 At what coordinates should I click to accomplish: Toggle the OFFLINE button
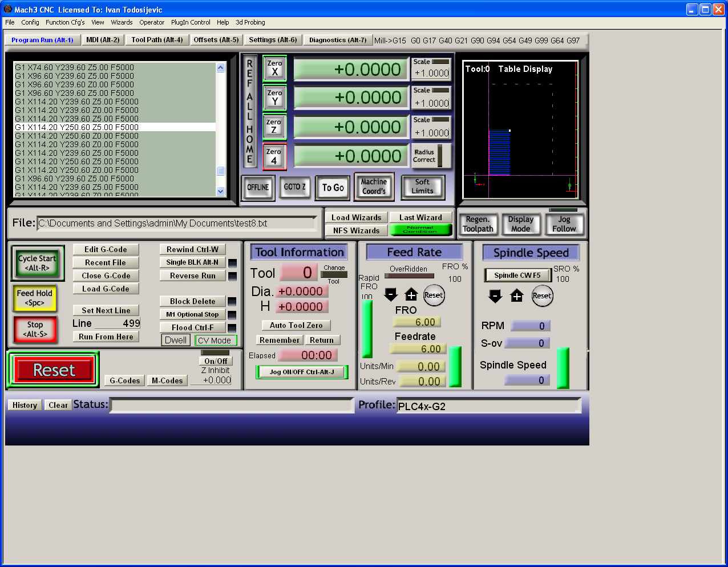pyautogui.click(x=258, y=187)
